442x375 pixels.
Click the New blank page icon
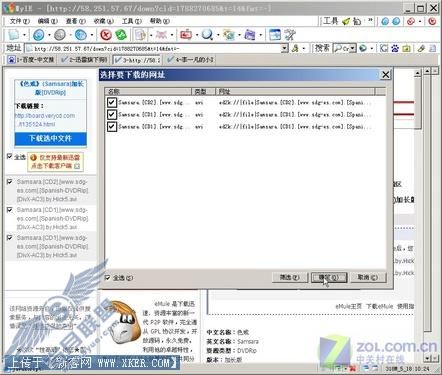click(x=14, y=34)
